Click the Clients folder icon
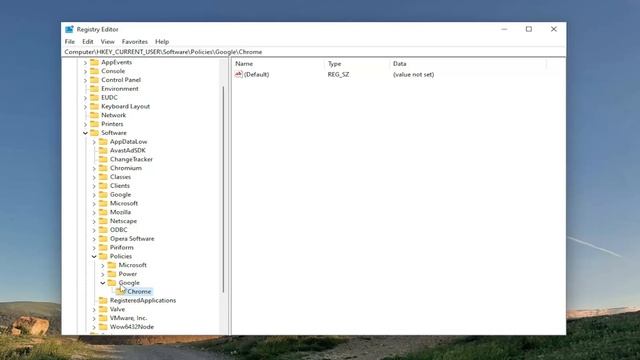 click(103, 186)
